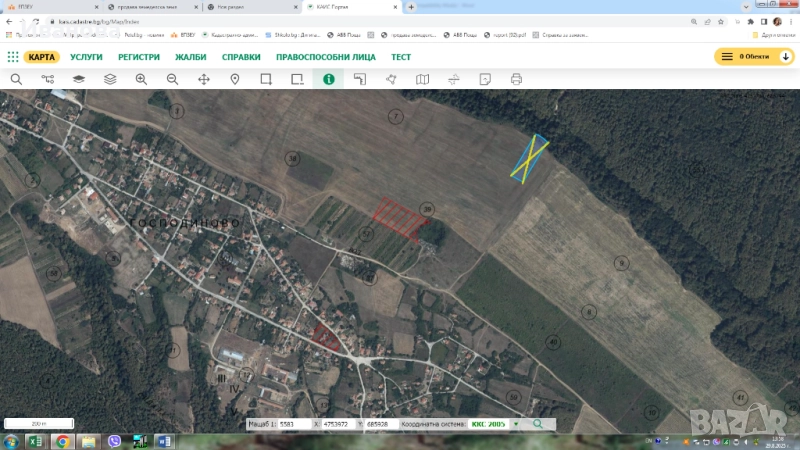Open browser profile avatar
Image resolution: width=800 pixels, height=450 pixels.
tap(777, 22)
